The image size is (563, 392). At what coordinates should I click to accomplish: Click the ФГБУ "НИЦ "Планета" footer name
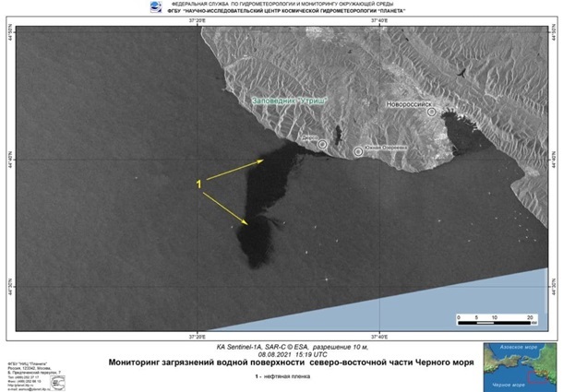pos(28,364)
